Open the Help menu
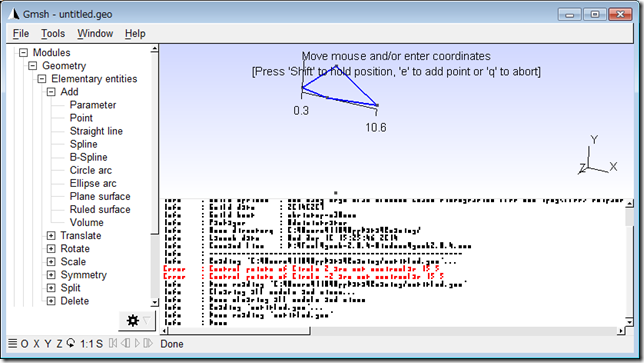 pos(135,34)
